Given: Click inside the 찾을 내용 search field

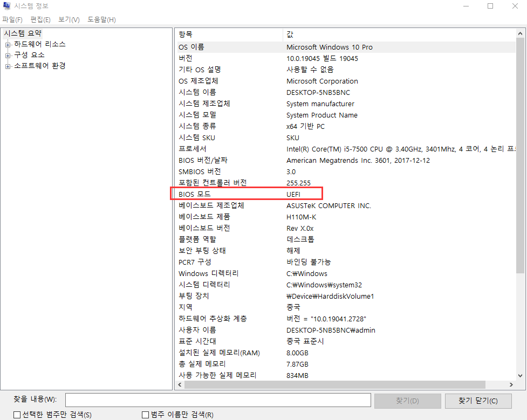Looking at the screenshot, I should tap(218, 400).
